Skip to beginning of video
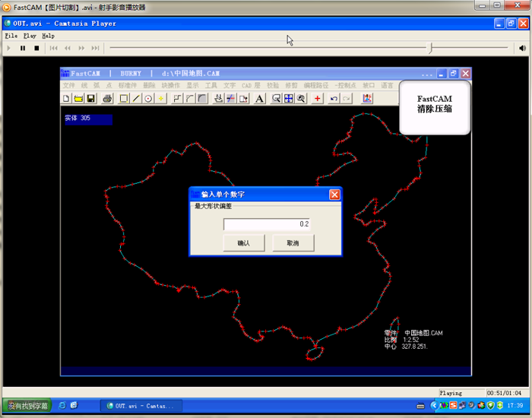Screen dimensions: 532x418 pos(54,48)
